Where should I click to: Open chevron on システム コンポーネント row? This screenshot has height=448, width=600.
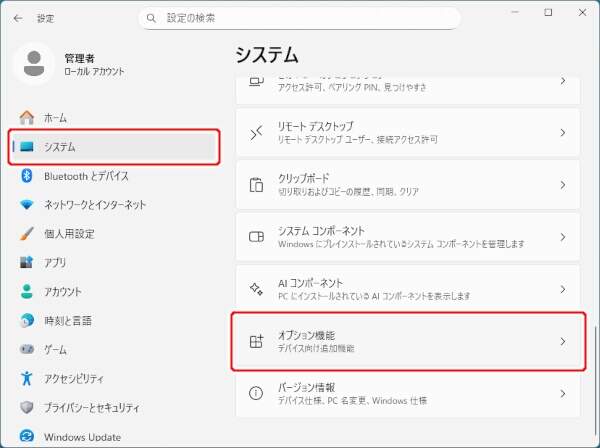(x=563, y=237)
